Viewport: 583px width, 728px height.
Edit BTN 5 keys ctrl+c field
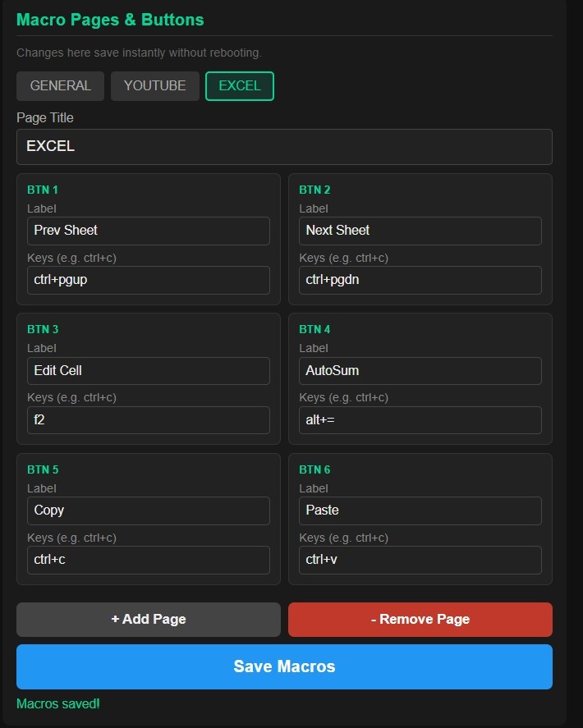pos(149,560)
